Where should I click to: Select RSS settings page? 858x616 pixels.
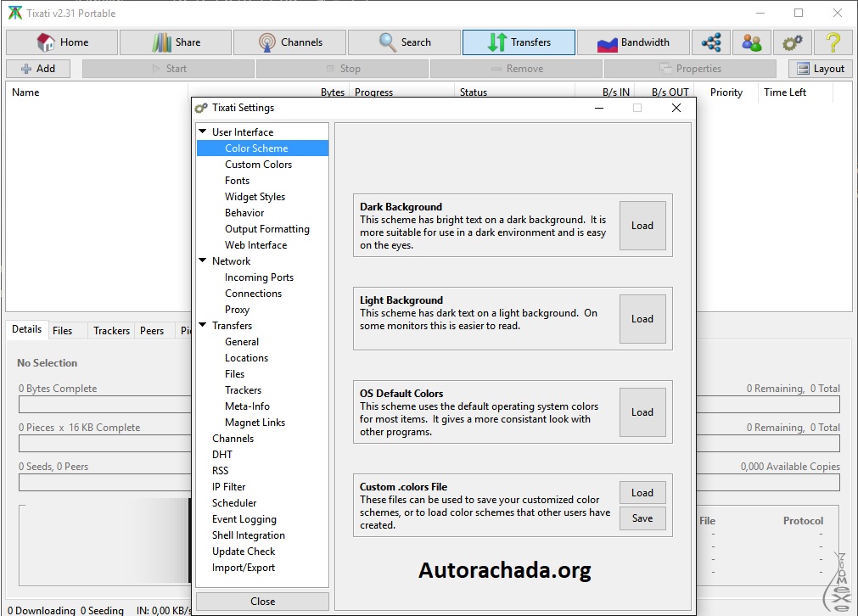pyautogui.click(x=220, y=471)
